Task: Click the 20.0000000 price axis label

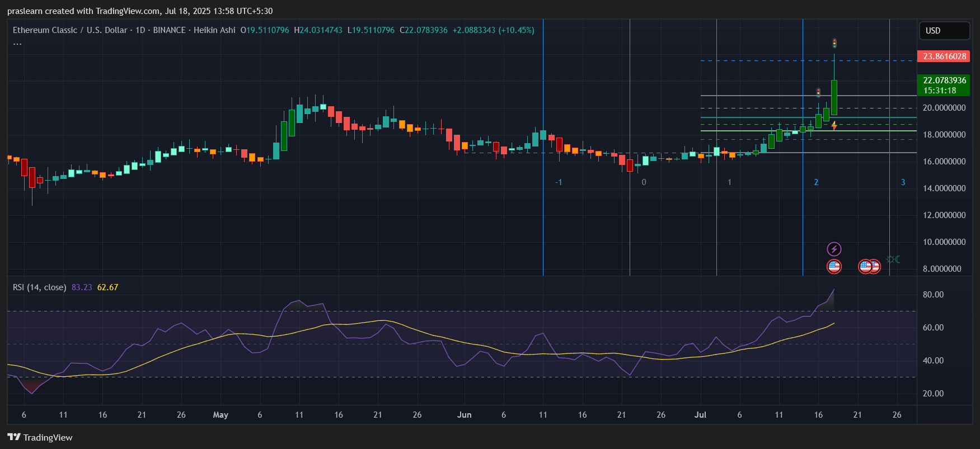Action: 944,108
